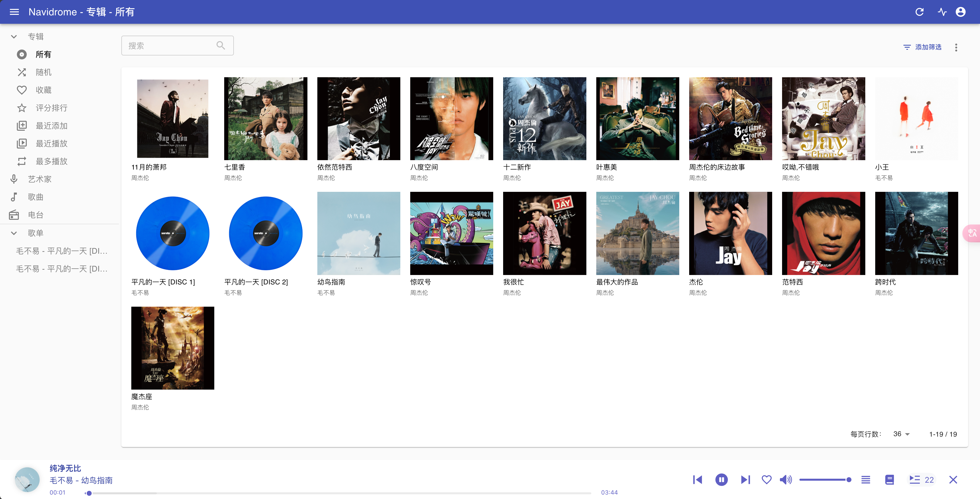The width and height of the screenshot is (980, 499).
Task: Open the 魔杰座 album cover
Action: pyautogui.click(x=173, y=348)
